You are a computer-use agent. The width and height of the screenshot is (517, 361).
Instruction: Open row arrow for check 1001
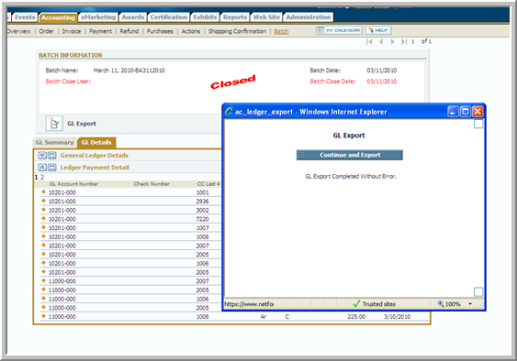tap(43, 192)
